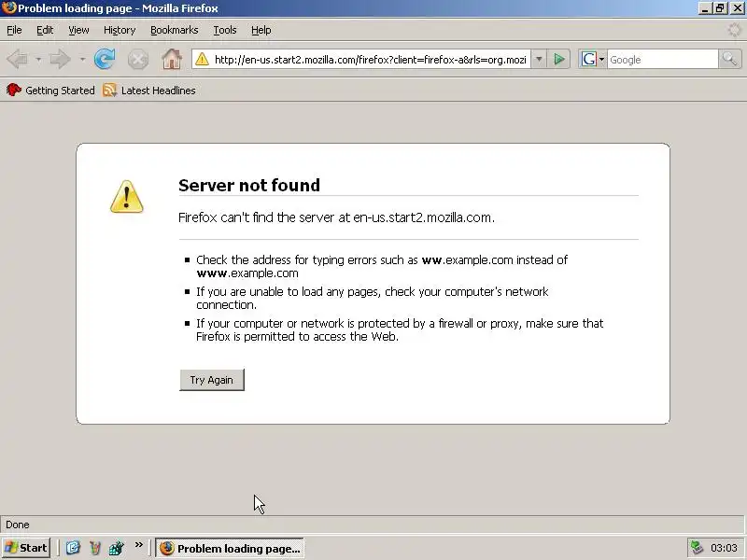Click the warning icon in the address bar
This screenshot has width=747, height=560.
tap(202, 60)
